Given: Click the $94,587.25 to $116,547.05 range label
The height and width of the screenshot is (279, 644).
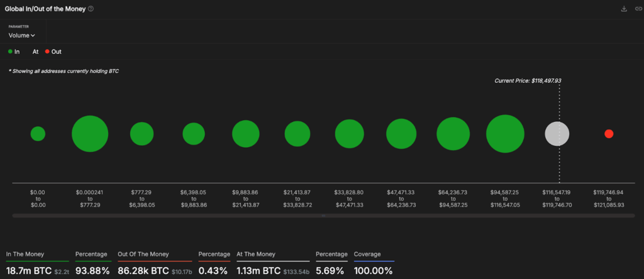Looking at the screenshot, I should point(505,199).
